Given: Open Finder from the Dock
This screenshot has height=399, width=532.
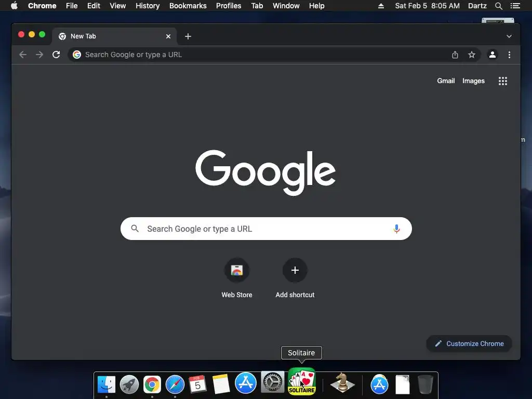Looking at the screenshot, I should [107, 384].
